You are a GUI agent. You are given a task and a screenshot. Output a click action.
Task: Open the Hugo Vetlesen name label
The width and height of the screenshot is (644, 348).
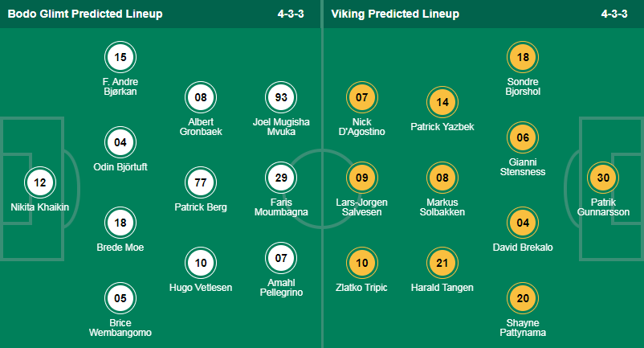(x=201, y=288)
